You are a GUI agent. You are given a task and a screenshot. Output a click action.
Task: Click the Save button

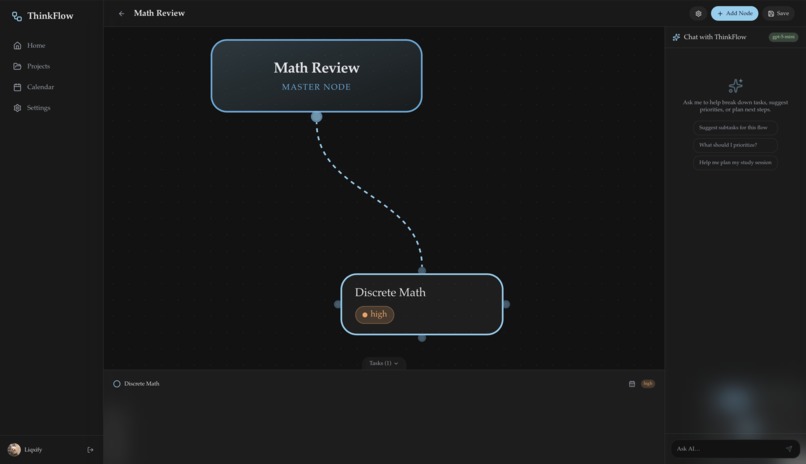(x=778, y=13)
